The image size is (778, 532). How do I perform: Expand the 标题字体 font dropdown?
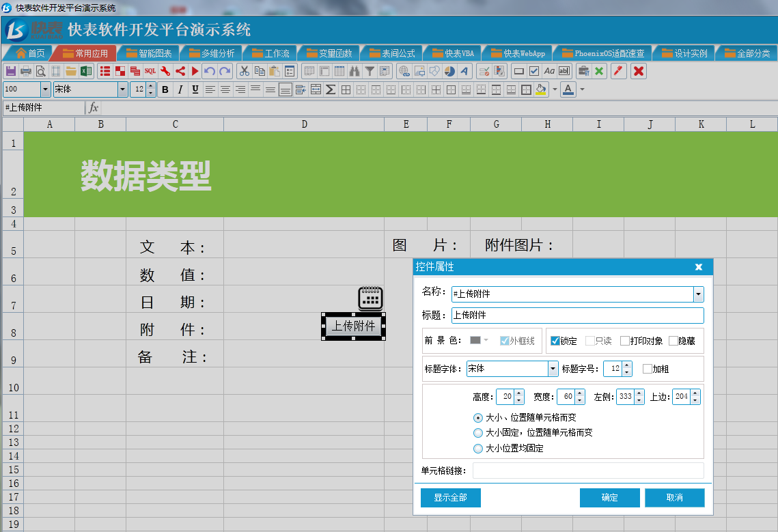click(x=553, y=369)
